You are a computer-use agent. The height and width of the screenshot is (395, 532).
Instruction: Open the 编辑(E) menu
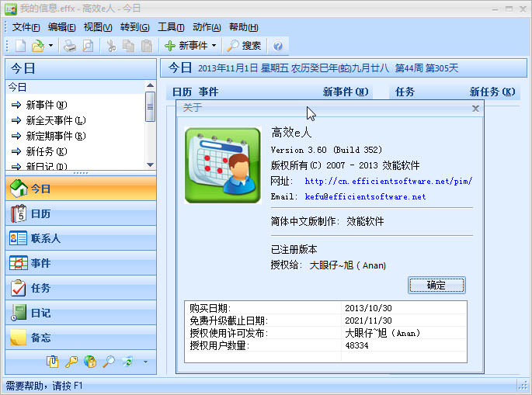click(x=62, y=27)
